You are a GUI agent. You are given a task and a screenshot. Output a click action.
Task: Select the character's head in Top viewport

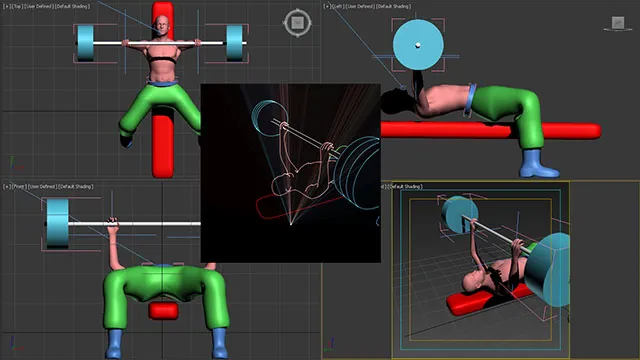tap(162, 25)
